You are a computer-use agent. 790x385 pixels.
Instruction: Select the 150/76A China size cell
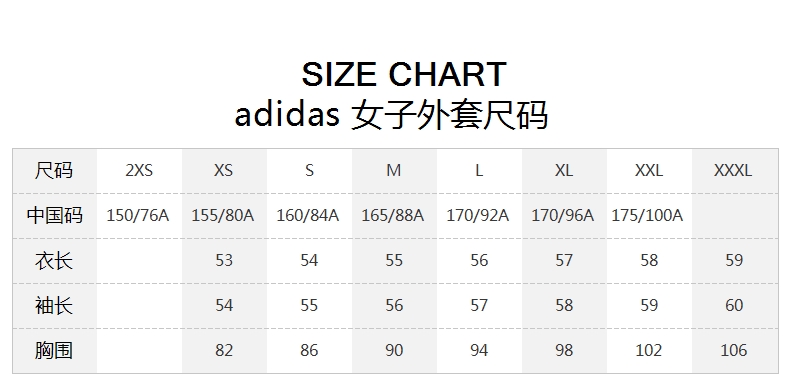(x=138, y=216)
